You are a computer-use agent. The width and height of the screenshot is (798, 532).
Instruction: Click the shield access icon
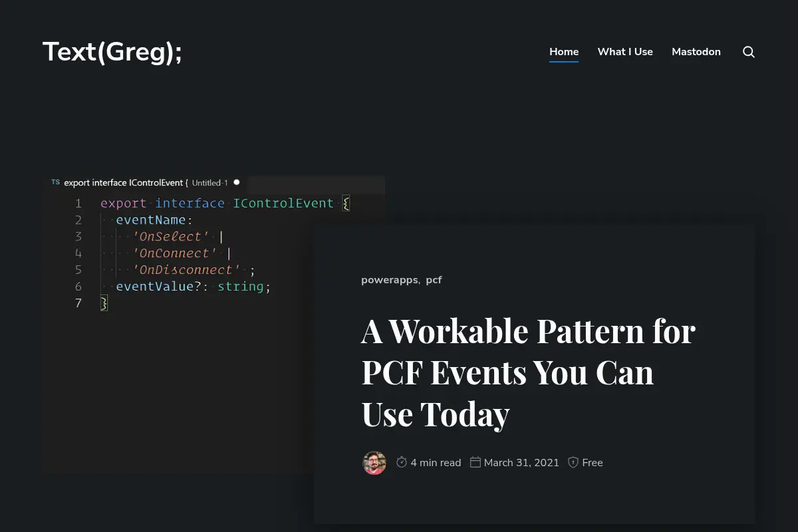(573, 462)
